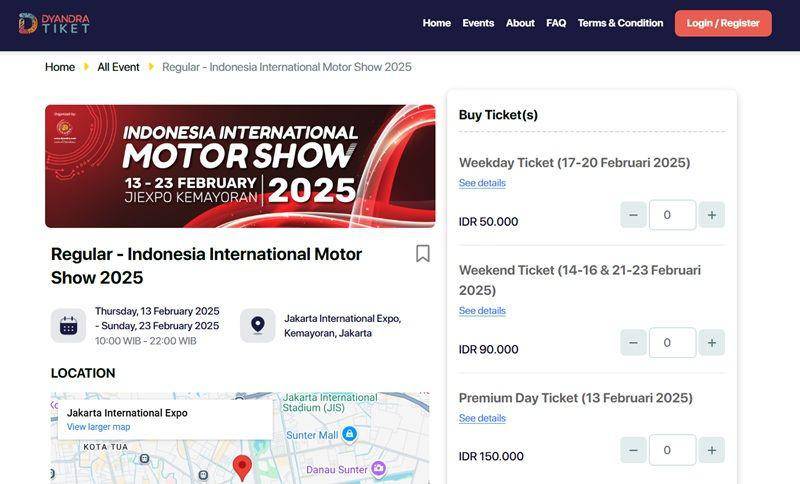This screenshot has height=484, width=800.
Task: Click the Weekday Ticket (17-20 Februari 2025) title
Action: [x=574, y=163]
